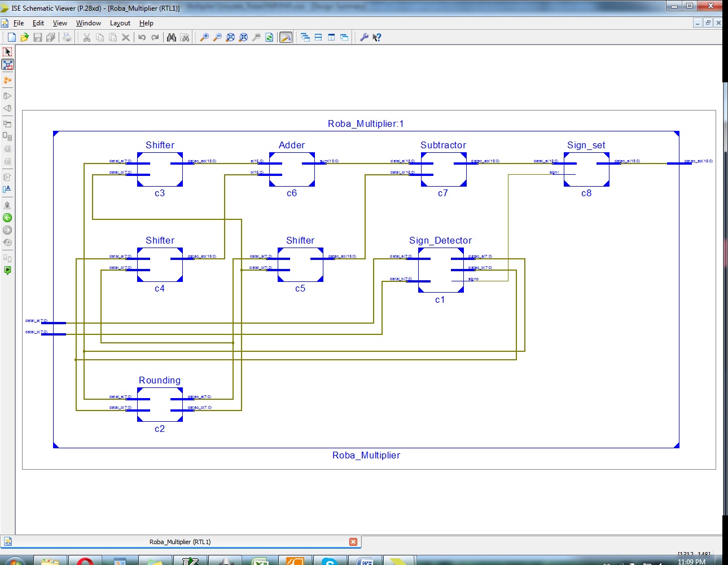Click the add text label tool

7,189
